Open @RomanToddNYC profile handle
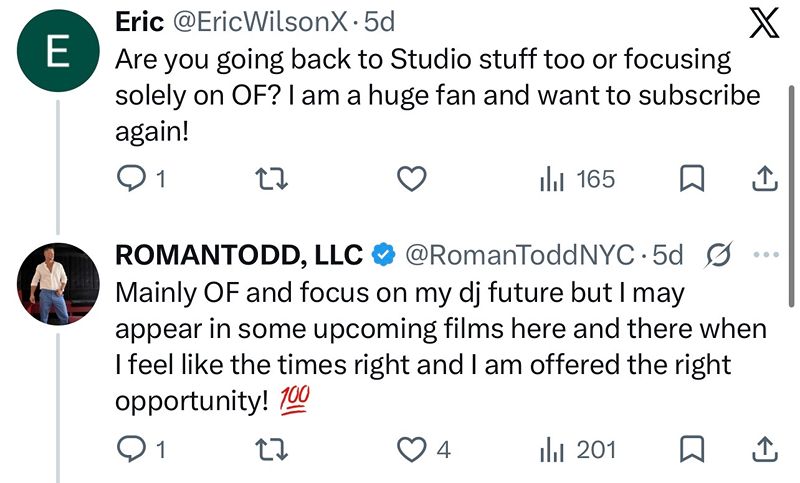Viewport: 800px width, 483px height. (519, 255)
